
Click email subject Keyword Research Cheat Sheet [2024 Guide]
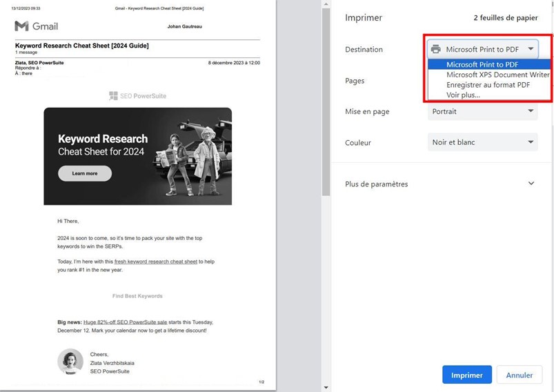tap(82, 46)
